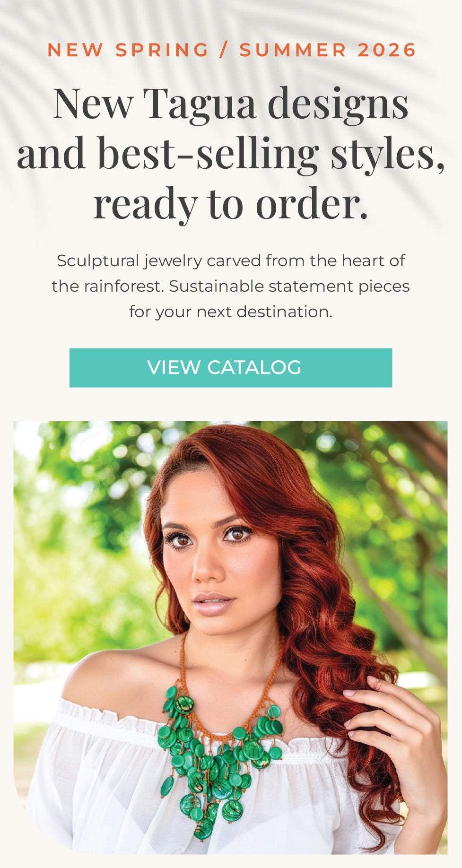Open the model photo with green necklace
Screen dimensions: 462x868
tap(230, 638)
